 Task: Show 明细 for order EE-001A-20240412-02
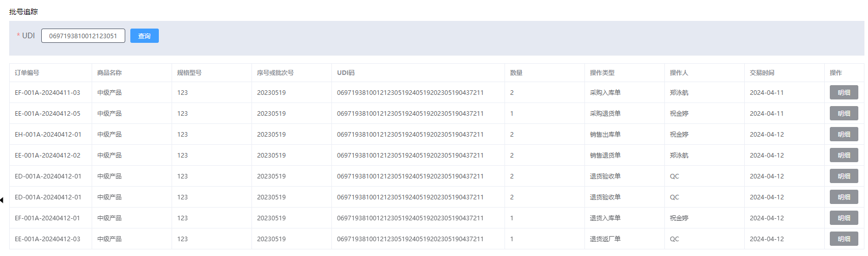(x=844, y=155)
